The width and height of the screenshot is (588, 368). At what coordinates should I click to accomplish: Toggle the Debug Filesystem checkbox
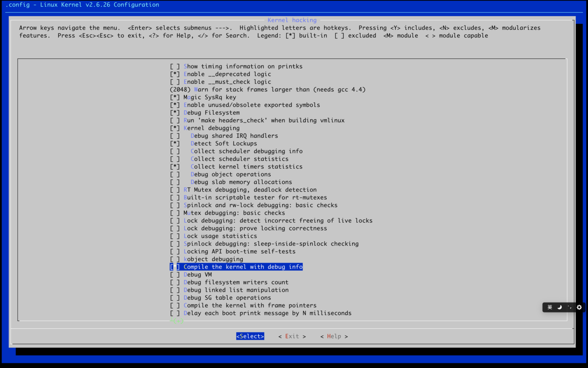pos(175,113)
